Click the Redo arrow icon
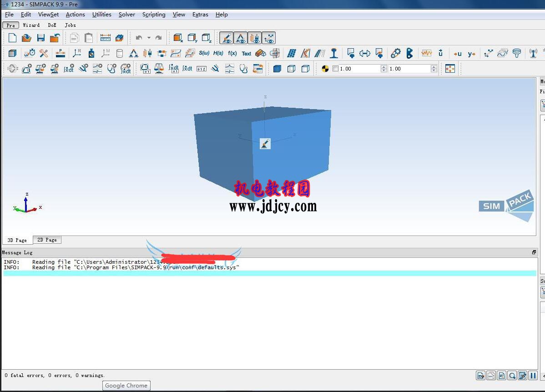This screenshot has width=545, height=392. coord(158,38)
